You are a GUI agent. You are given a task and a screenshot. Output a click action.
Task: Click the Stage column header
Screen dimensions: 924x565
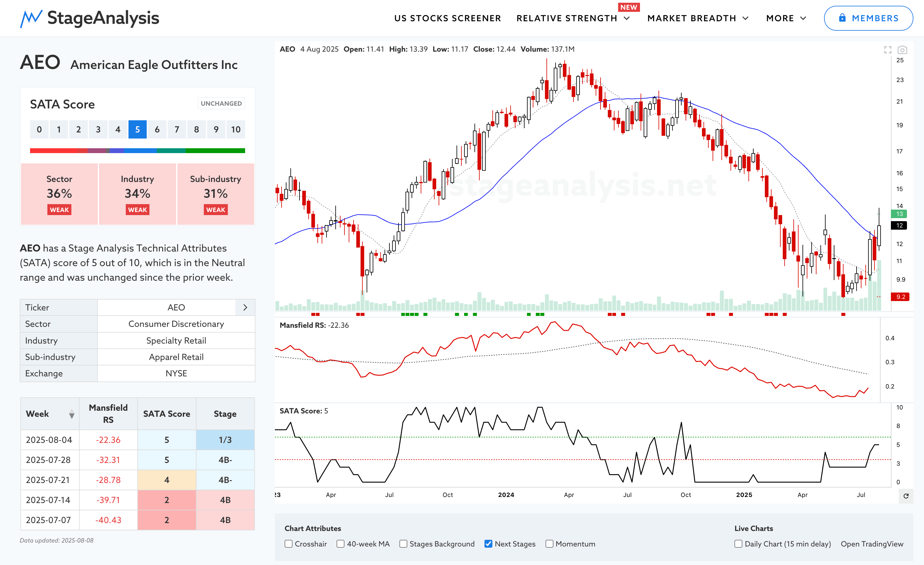(x=225, y=413)
